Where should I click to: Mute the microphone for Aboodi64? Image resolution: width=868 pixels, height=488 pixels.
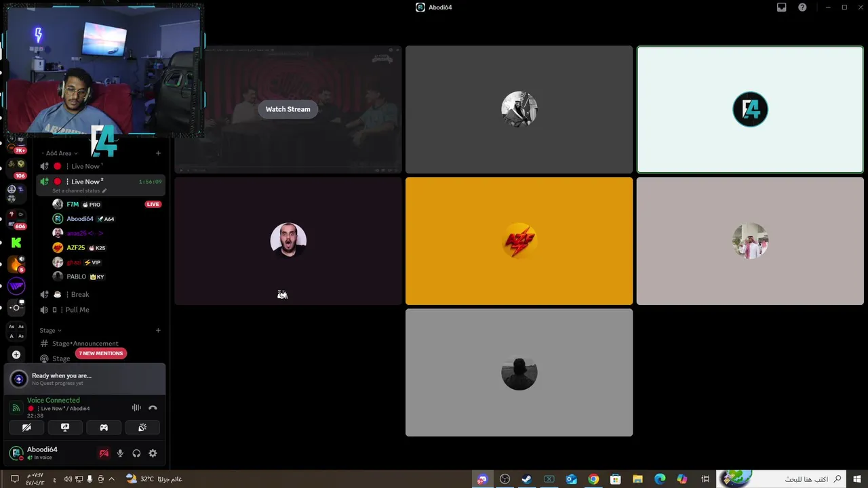(x=120, y=453)
